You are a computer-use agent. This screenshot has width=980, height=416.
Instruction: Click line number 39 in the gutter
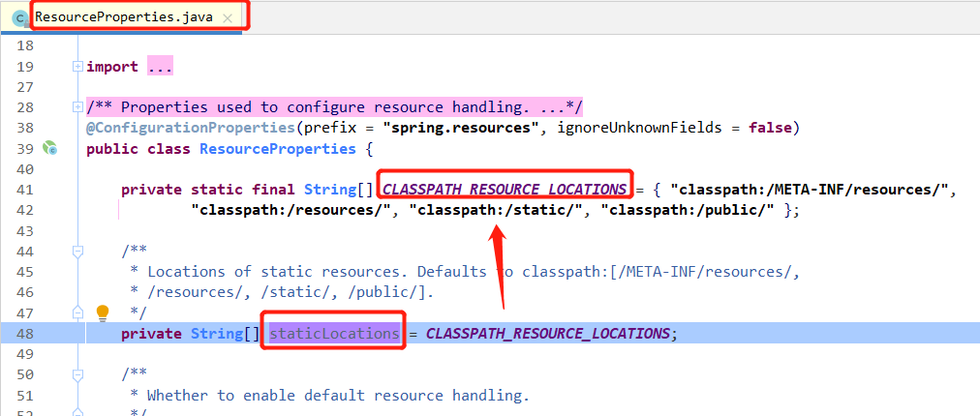[25, 149]
